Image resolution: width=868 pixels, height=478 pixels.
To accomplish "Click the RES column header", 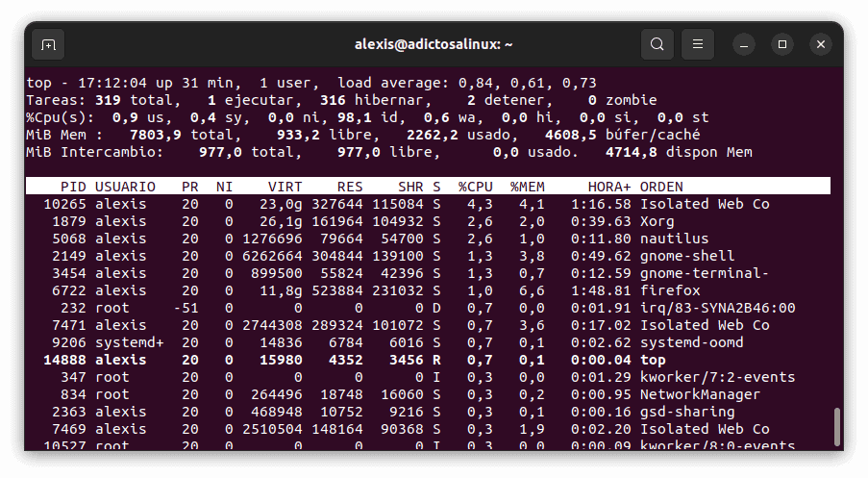I will click(350, 187).
